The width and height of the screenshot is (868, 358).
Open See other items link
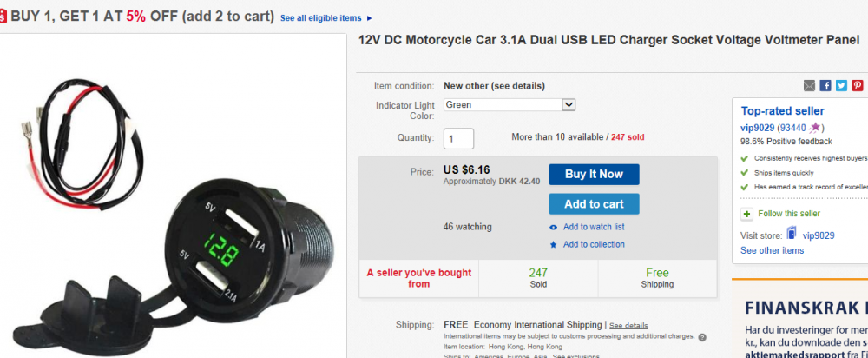tap(773, 250)
